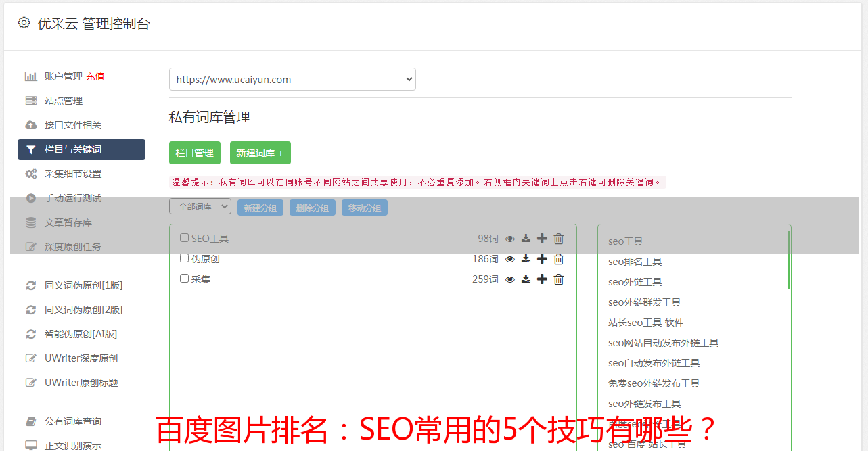The image size is (868, 451).
Task: Select keyword seo自动发布外链工具
Action: [x=654, y=363]
